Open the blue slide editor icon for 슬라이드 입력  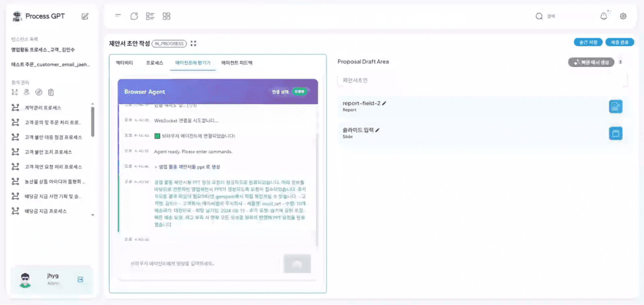click(x=615, y=133)
